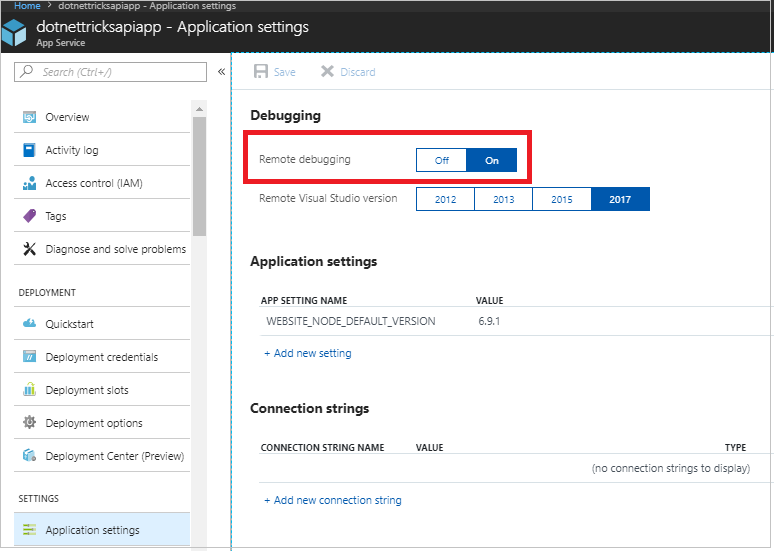Go to Deployment credentials
The height and width of the screenshot is (551, 774).
(x=101, y=357)
